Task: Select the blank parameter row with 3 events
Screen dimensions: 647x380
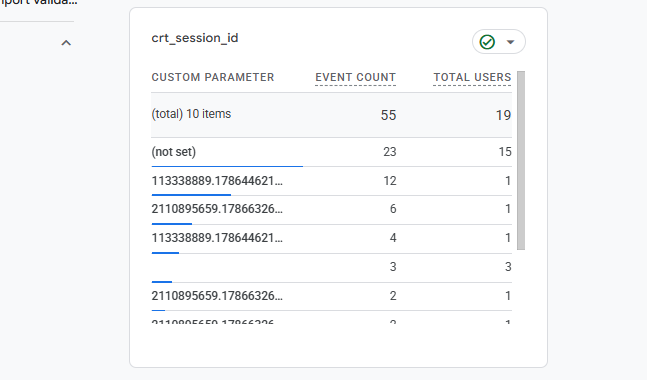Action: coord(331,267)
